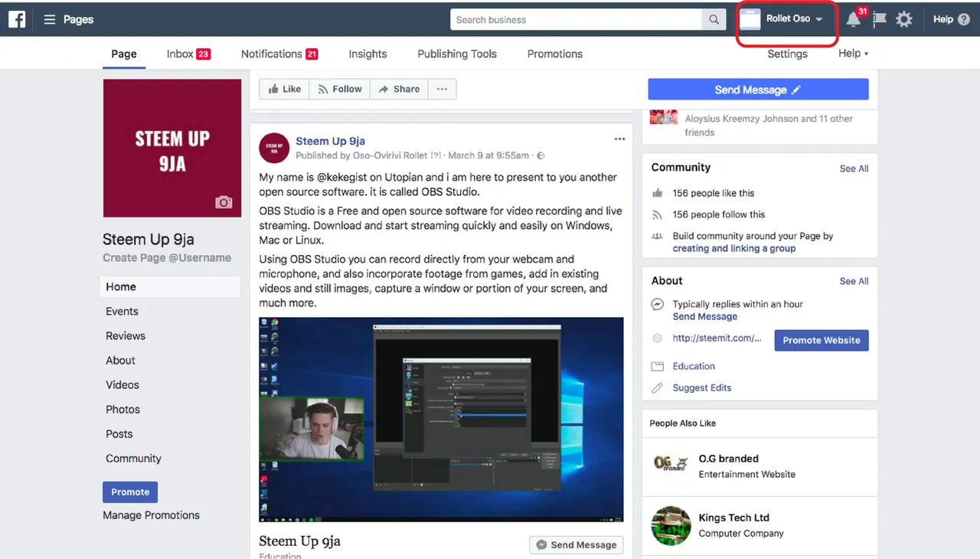Click the globe privacy icon on post
Screen dimensions: 980x559
pyautogui.click(x=541, y=156)
